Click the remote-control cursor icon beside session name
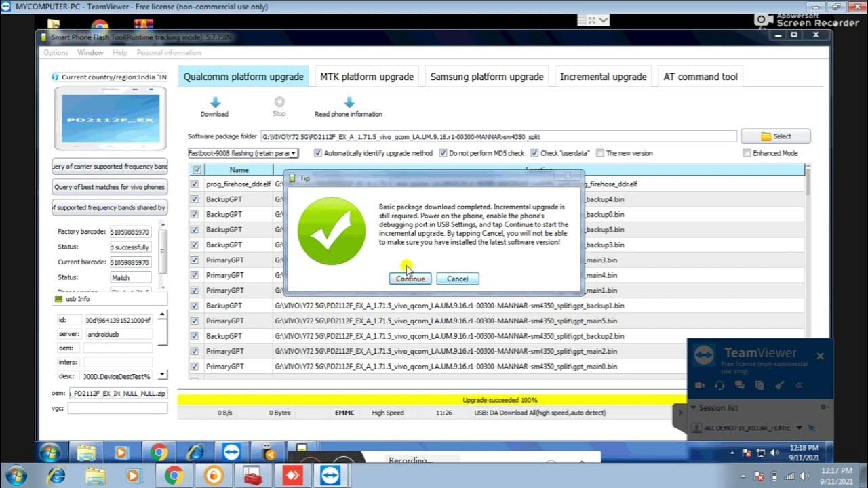The image size is (868, 488). pyautogui.click(x=812, y=428)
